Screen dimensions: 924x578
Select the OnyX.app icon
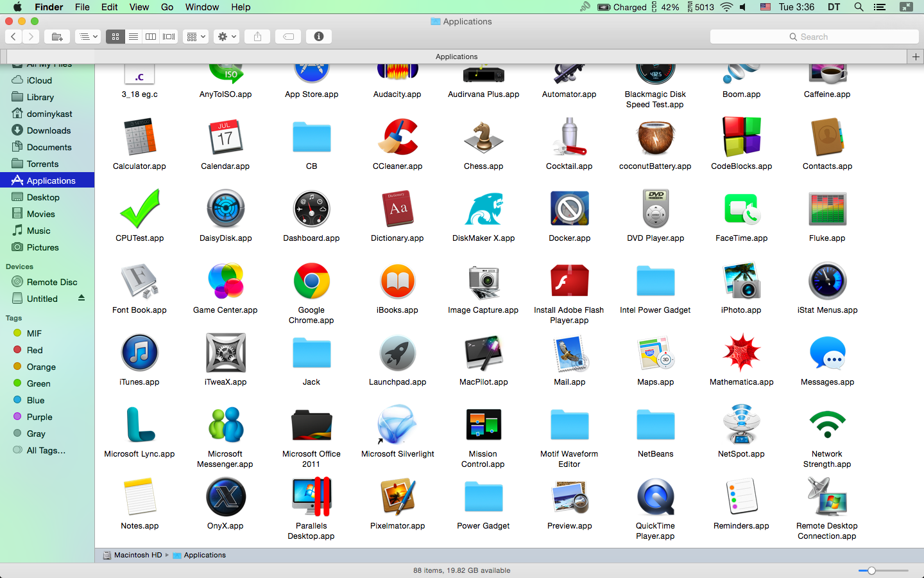(225, 496)
